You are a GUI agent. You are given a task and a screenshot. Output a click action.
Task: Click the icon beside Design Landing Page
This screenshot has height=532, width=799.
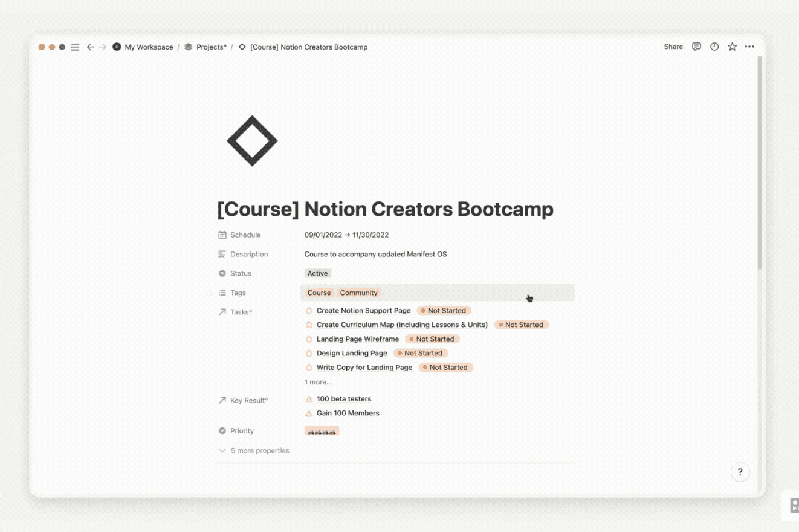309,353
